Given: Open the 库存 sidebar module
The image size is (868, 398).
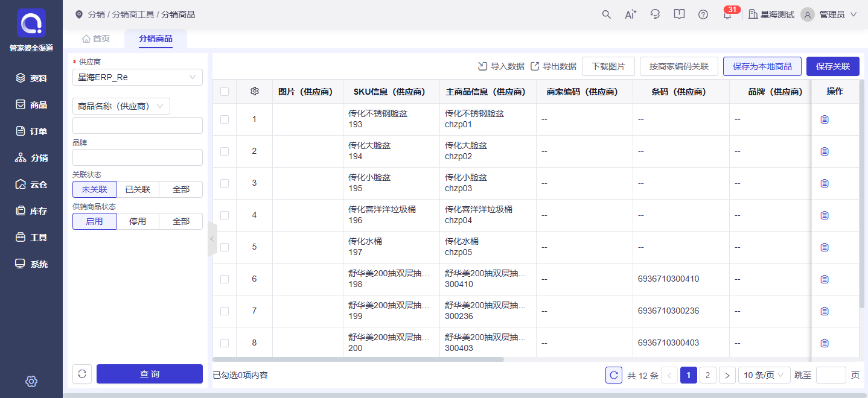Looking at the screenshot, I should tap(31, 210).
